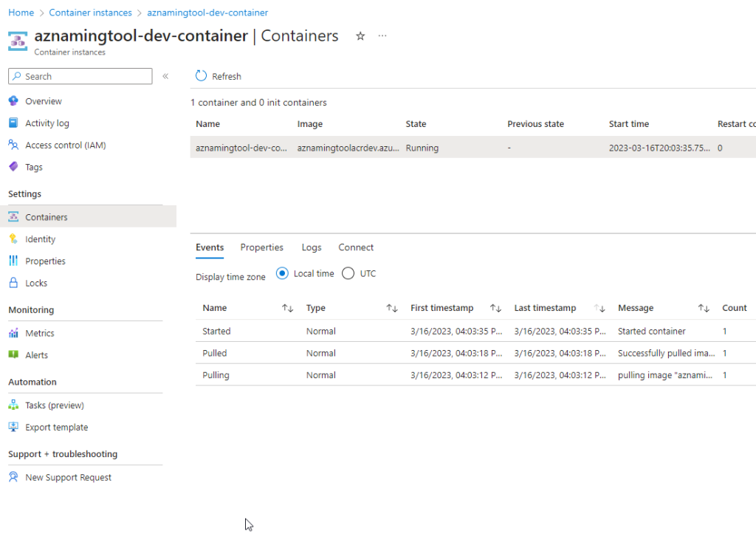Switch to the Logs tab

[312, 247]
